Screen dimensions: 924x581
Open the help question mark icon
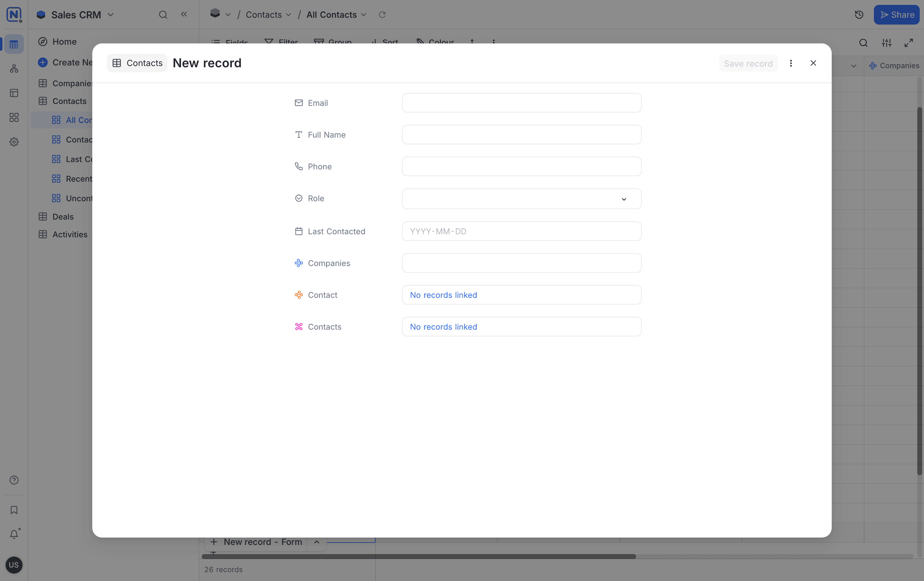coord(14,480)
